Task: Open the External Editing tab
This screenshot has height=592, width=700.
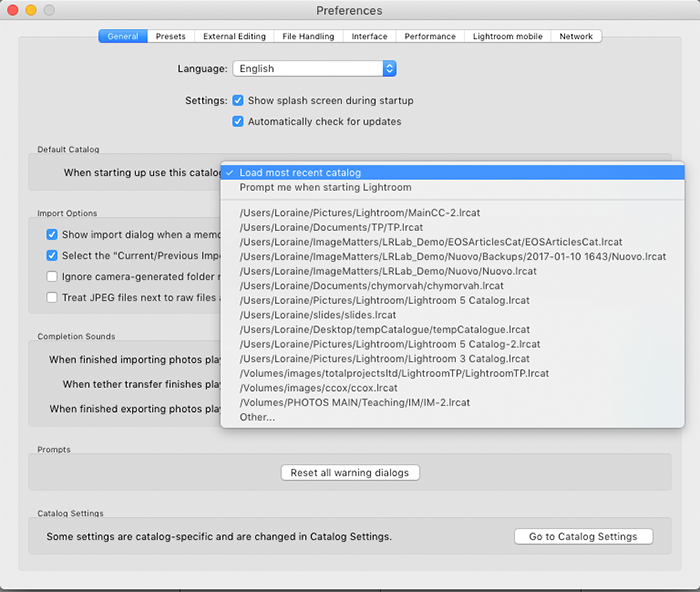Action: click(234, 36)
